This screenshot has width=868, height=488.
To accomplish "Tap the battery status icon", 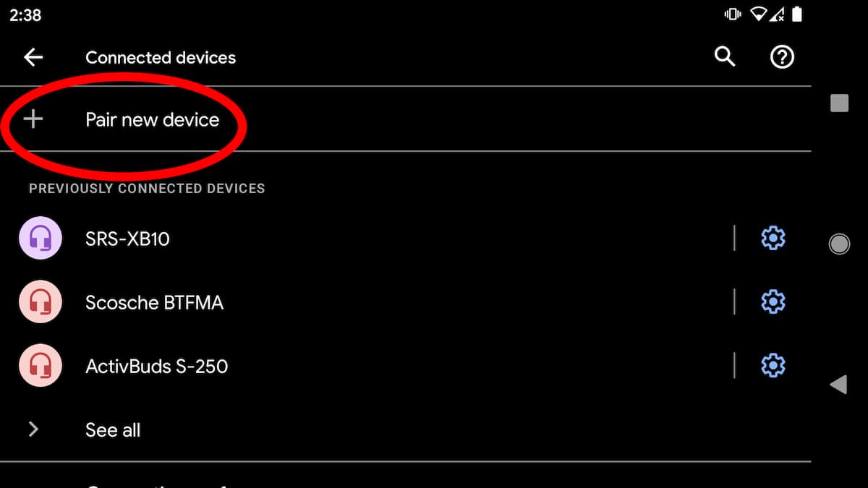I will tap(797, 14).
